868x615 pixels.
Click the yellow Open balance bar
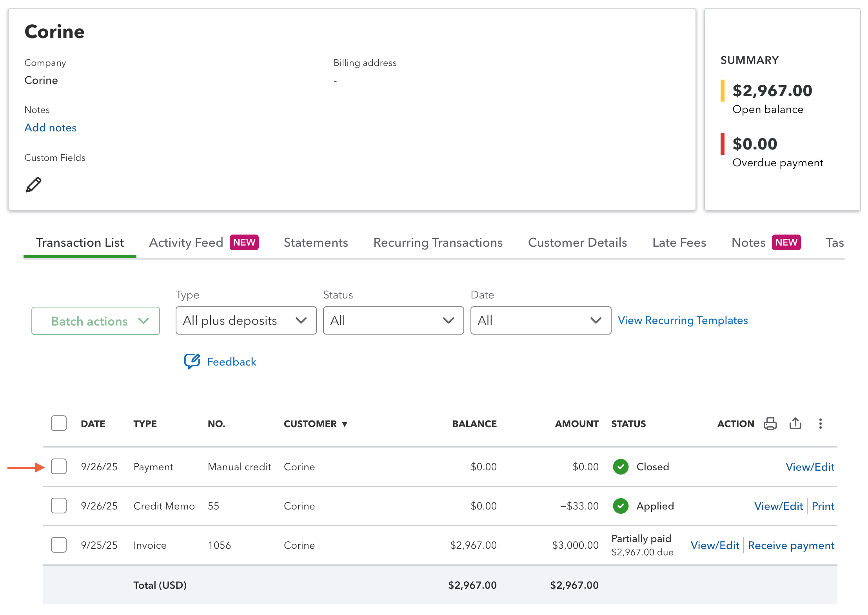pos(723,91)
